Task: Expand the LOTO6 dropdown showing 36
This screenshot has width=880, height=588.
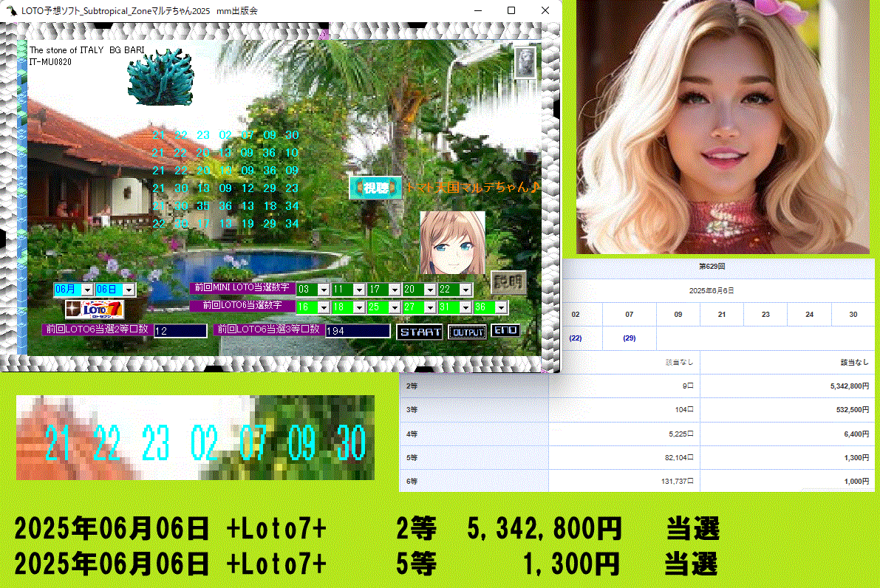Action: coord(501,307)
